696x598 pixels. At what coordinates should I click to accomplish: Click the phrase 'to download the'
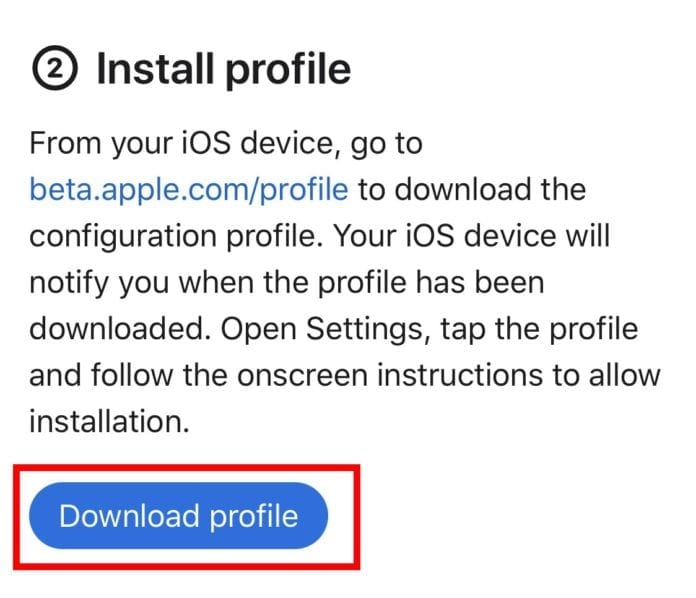[x=471, y=189]
